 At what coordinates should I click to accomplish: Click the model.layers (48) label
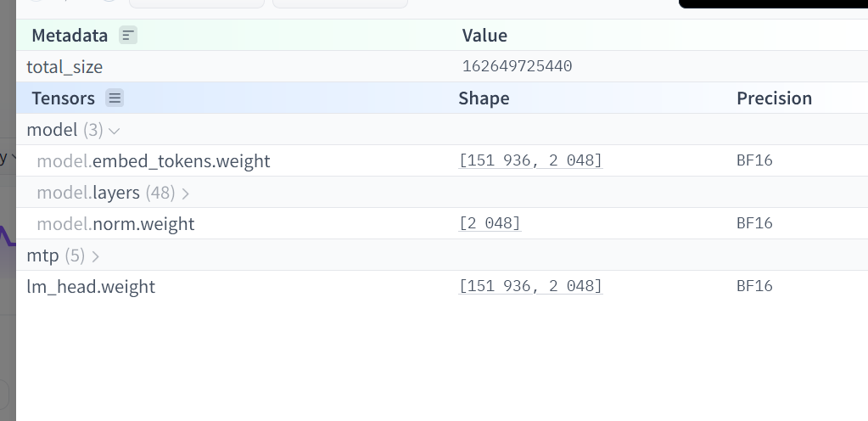click(x=106, y=192)
